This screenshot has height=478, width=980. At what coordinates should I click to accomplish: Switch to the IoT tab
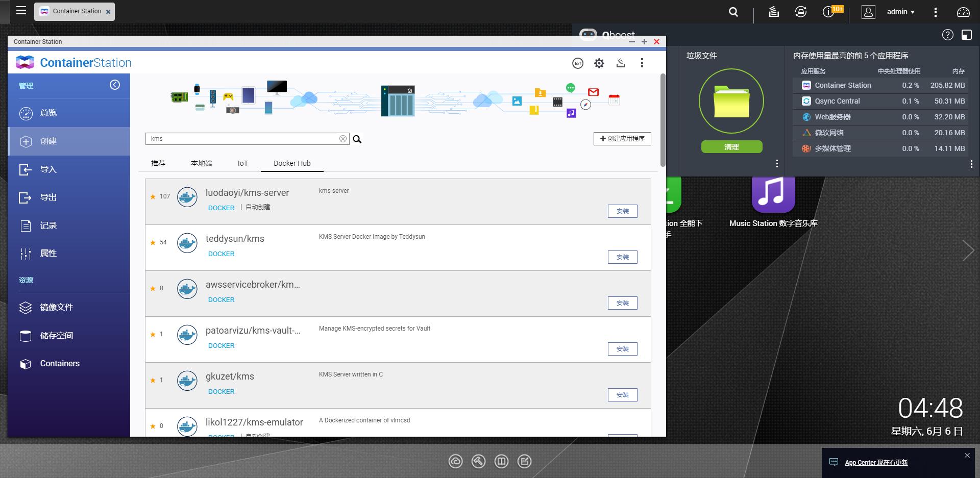coord(242,163)
